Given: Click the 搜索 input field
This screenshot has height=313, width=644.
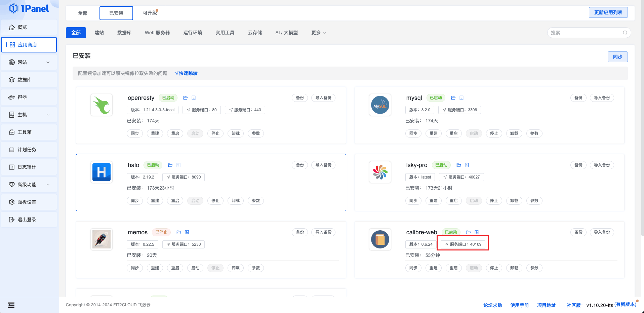Looking at the screenshot, I should 585,33.
